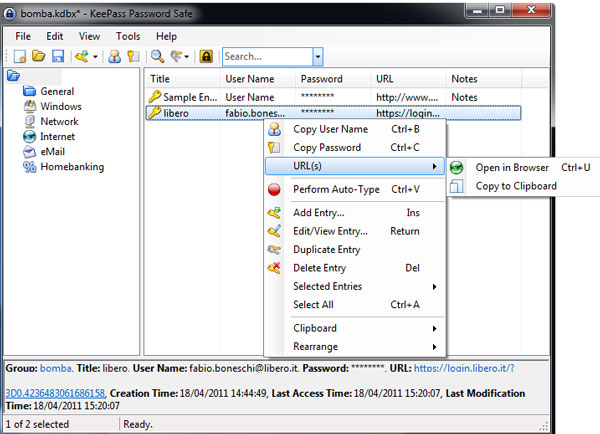The image size is (600, 434).
Task: Click the Copy User Name toolbar icon
Action: [114, 57]
